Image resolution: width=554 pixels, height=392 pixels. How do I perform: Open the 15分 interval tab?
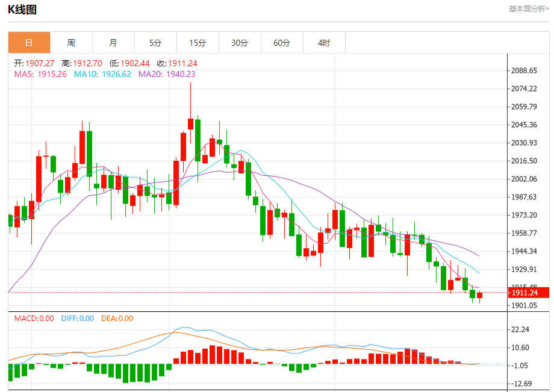point(198,43)
